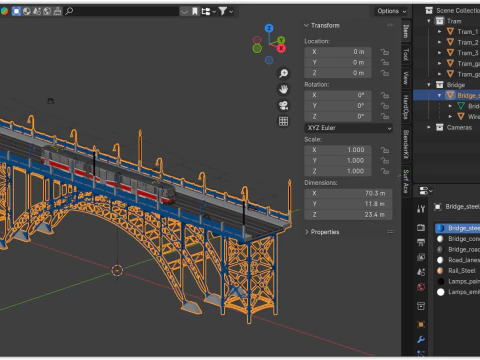This screenshot has width=480, height=360.
Task: Select the Bridge collection row
Action: click(x=447, y=85)
